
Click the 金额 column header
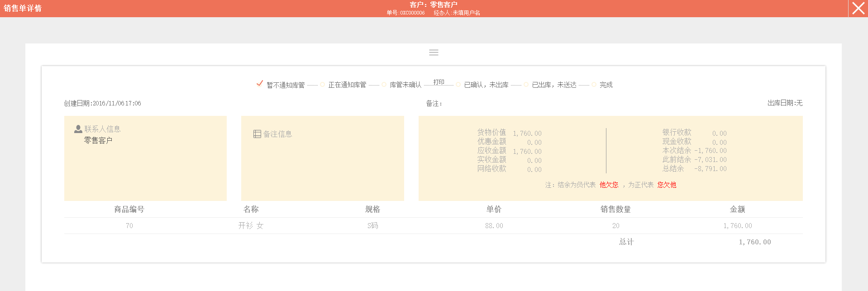click(x=737, y=209)
